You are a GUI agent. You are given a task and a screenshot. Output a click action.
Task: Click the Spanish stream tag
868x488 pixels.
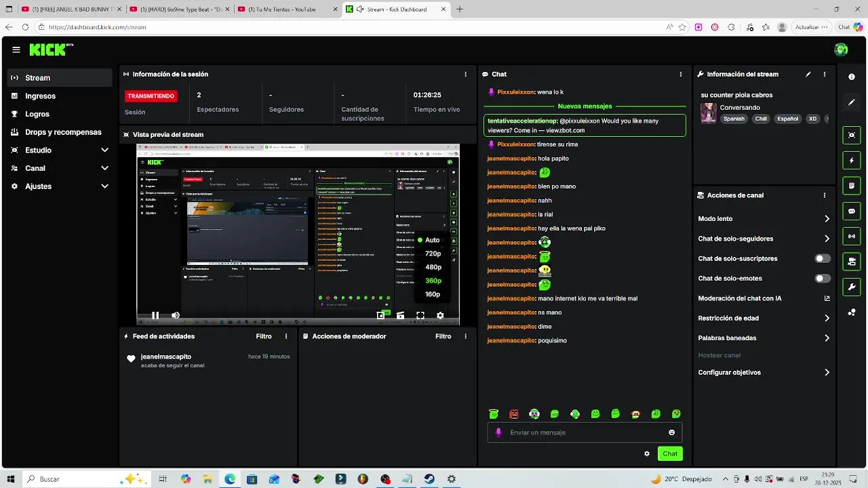coord(734,119)
